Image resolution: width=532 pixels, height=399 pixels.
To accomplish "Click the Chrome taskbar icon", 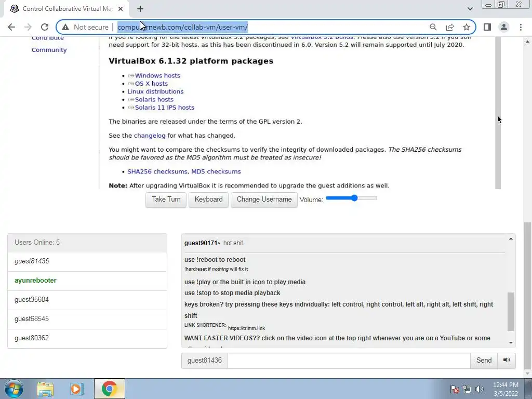I will pyautogui.click(x=109, y=389).
